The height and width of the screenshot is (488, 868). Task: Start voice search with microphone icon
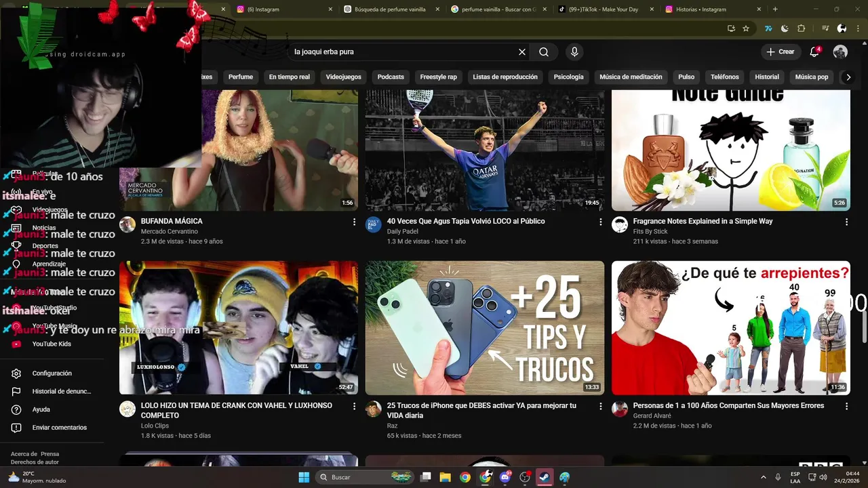click(x=574, y=52)
